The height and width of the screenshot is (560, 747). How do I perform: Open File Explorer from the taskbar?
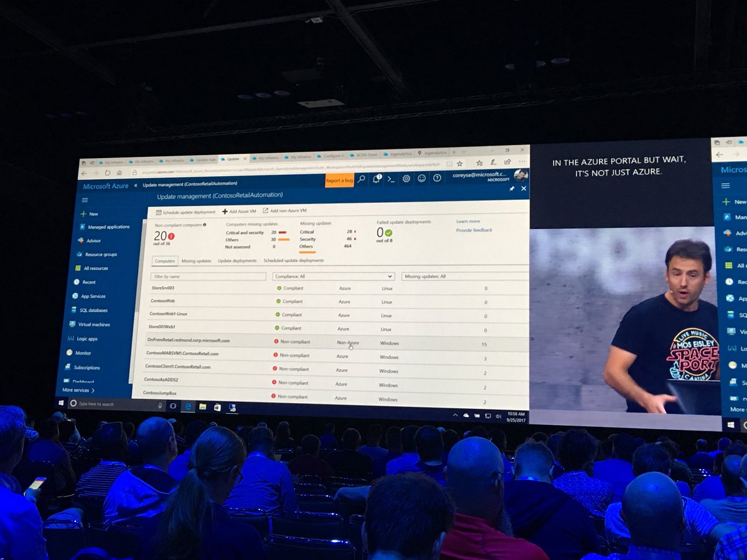point(202,407)
